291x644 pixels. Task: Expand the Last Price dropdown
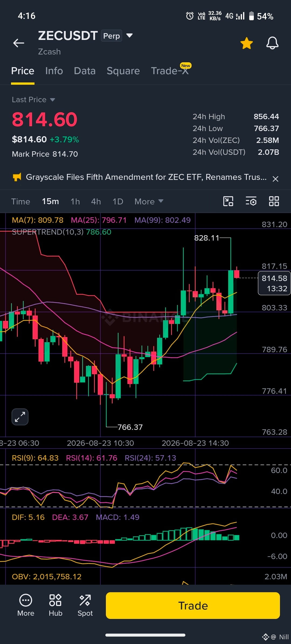point(53,100)
